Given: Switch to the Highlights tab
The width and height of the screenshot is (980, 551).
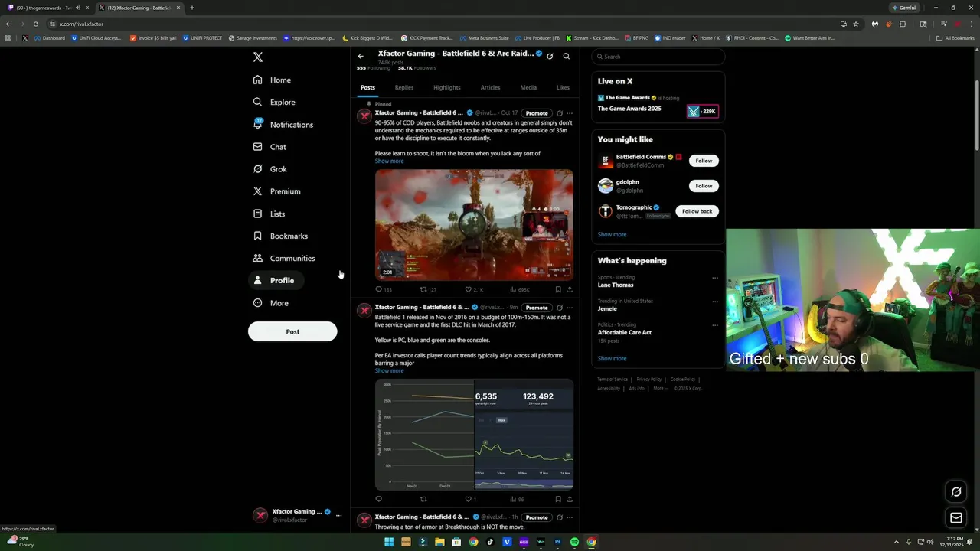Looking at the screenshot, I should 447,87.
